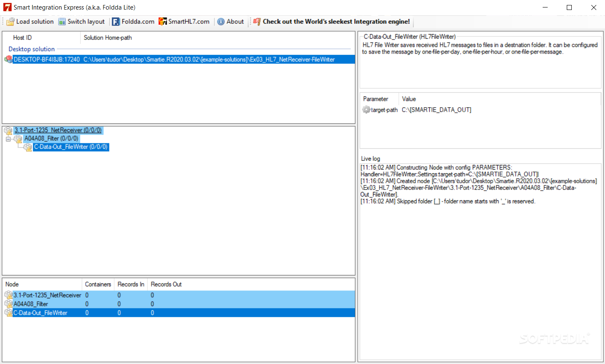Image resolution: width=605 pixels, height=364 pixels.
Task: Click the application logo in title bar
Action: click(7, 7)
